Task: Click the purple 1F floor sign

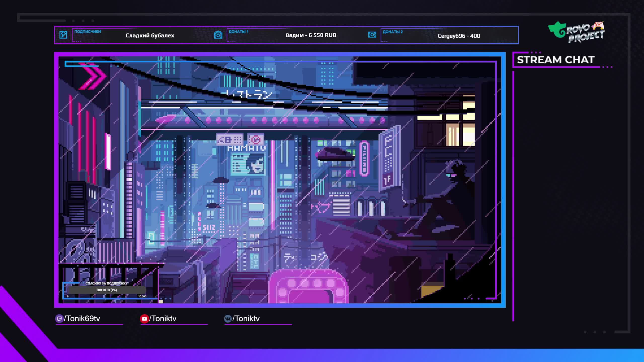Action: tap(387, 179)
